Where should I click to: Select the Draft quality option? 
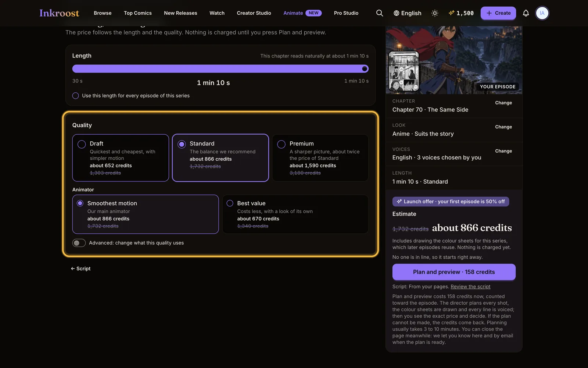121,158
